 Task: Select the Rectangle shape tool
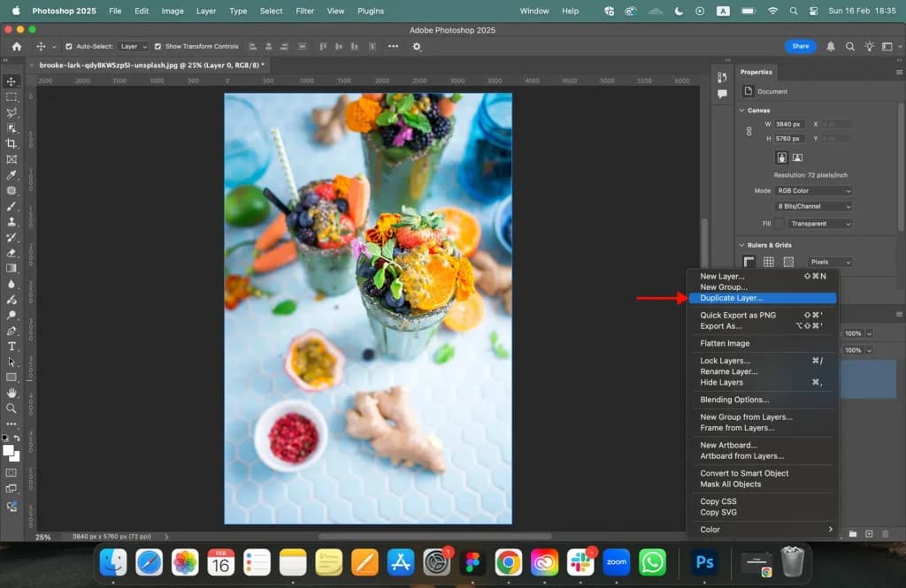point(12,378)
